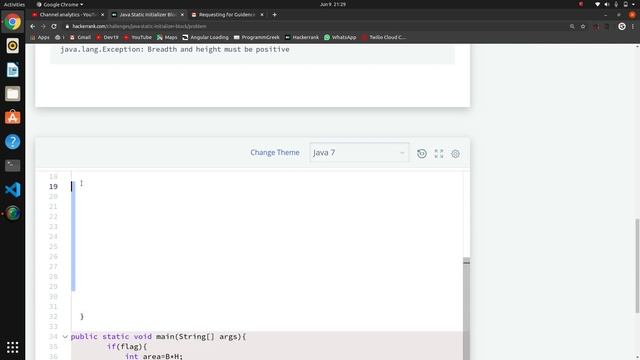Open Ubuntu Software store icon
640x360 pixels.
13,118
